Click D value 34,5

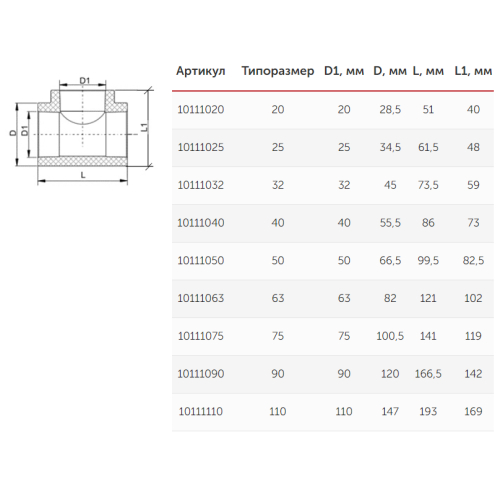pyautogui.click(x=390, y=147)
